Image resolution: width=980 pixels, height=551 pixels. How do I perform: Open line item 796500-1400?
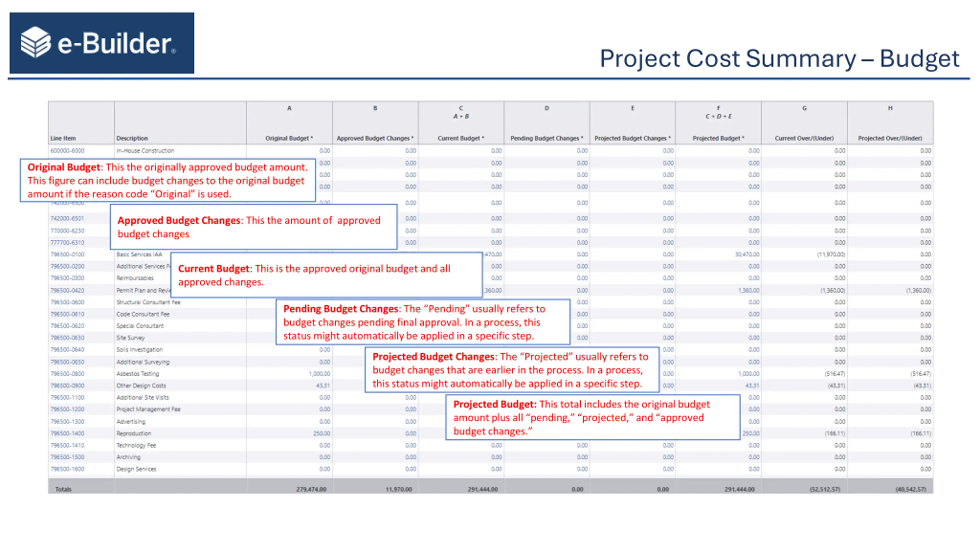[x=67, y=434]
